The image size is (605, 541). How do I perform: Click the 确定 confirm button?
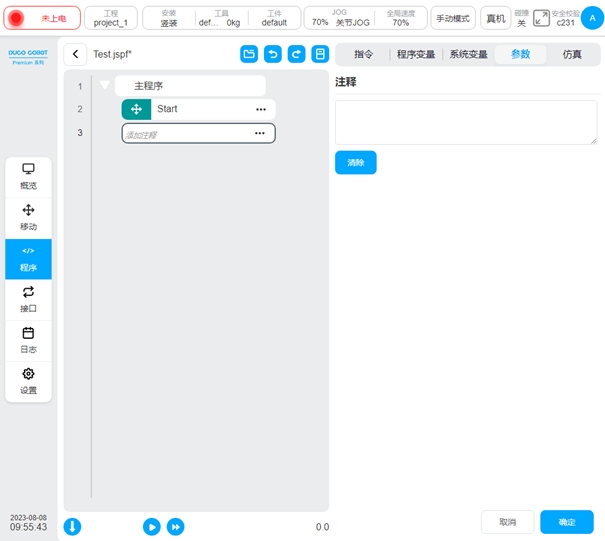point(566,522)
